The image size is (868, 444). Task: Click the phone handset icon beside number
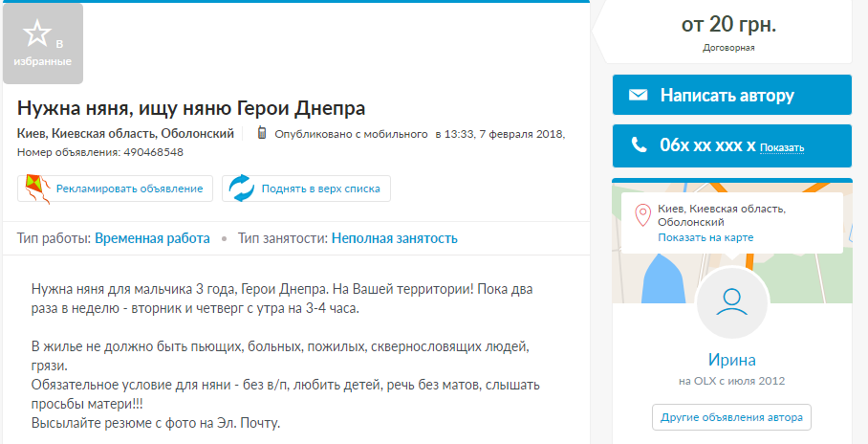pos(639,145)
